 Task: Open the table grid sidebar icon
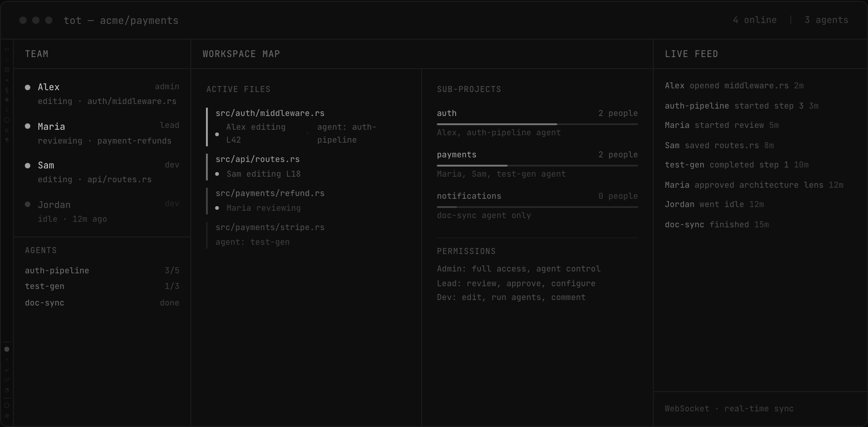[7, 69]
